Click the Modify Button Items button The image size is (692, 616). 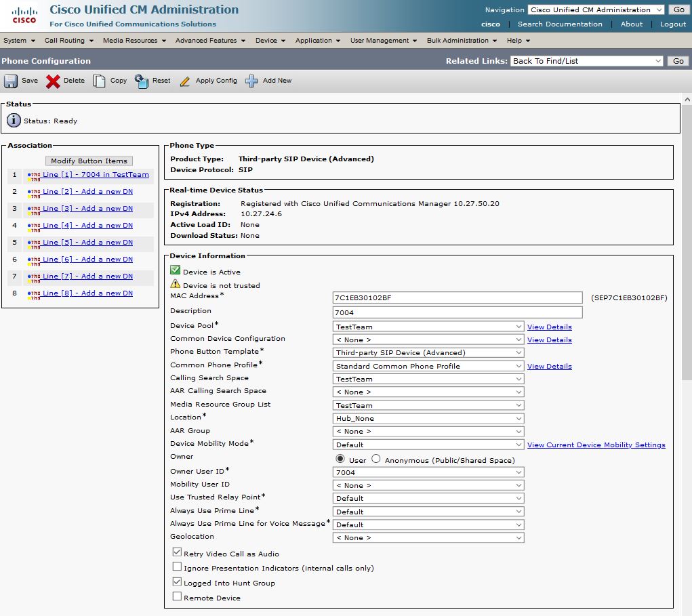click(x=89, y=161)
